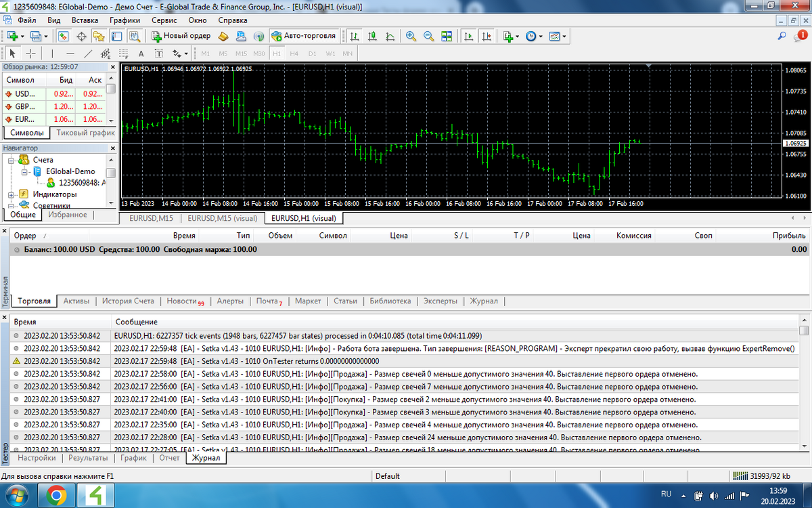Open a new chart window icon
This screenshot has width=812, height=508.
[x=12, y=36]
